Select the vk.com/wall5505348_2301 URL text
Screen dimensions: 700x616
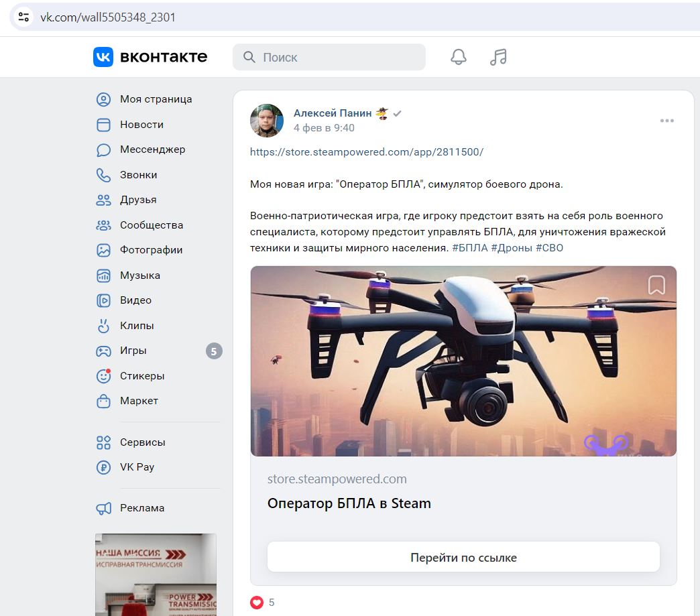click(107, 17)
